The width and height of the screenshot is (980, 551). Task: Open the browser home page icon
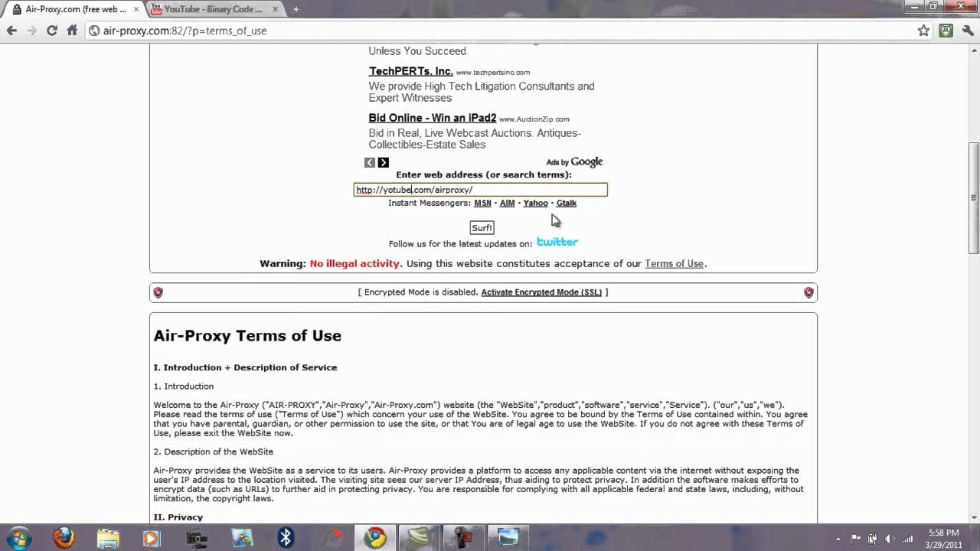(x=72, y=31)
